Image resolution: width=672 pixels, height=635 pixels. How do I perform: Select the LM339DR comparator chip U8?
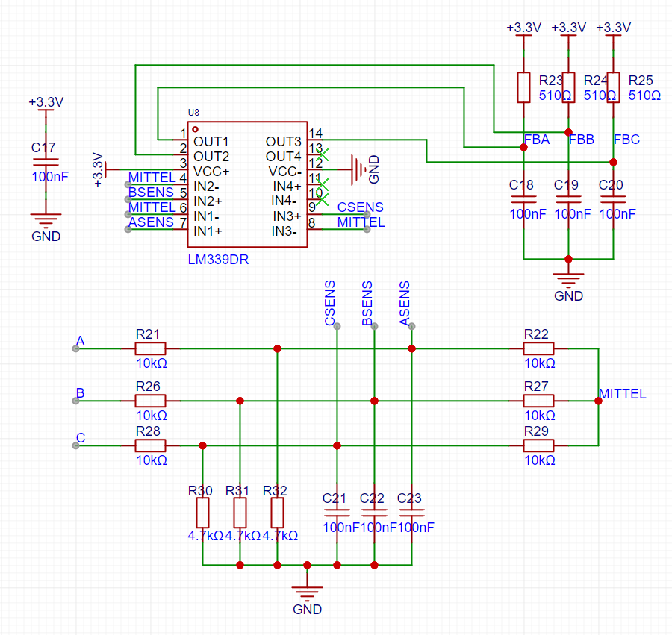[x=247, y=184]
